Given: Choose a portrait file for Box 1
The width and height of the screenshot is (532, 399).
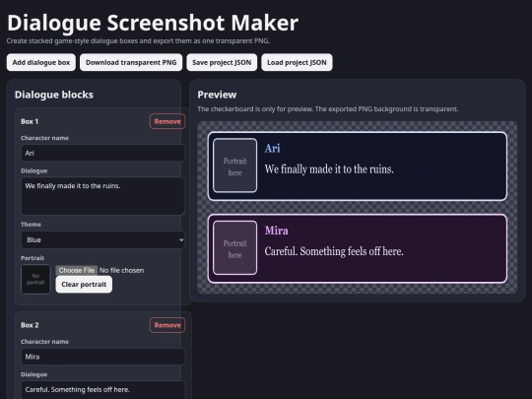Looking at the screenshot, I should (x=77, y=270).
